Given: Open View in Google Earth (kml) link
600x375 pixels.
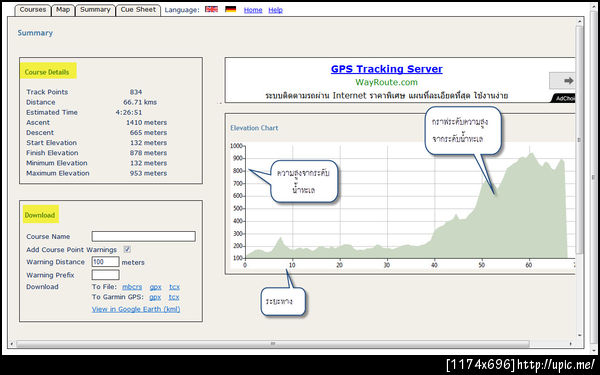Looking at the screenshot, I should click(x=136, y=309).
